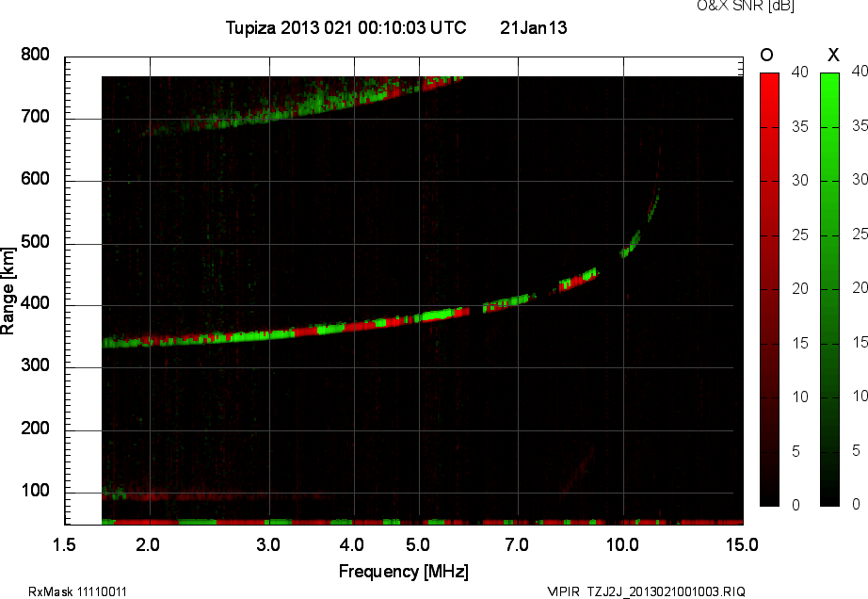
Task: Select the 'RxMask 11110011' footer text
Action: 77,591
